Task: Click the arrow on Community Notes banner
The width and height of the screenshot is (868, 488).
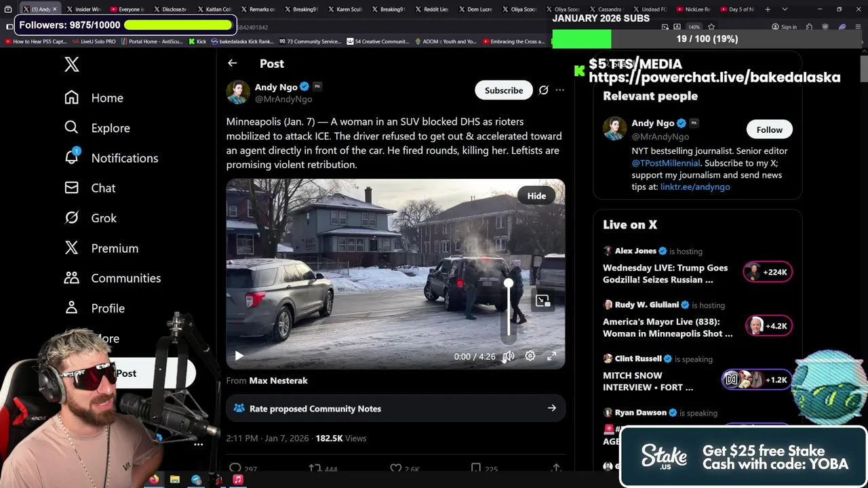Action: click(551, 408)
